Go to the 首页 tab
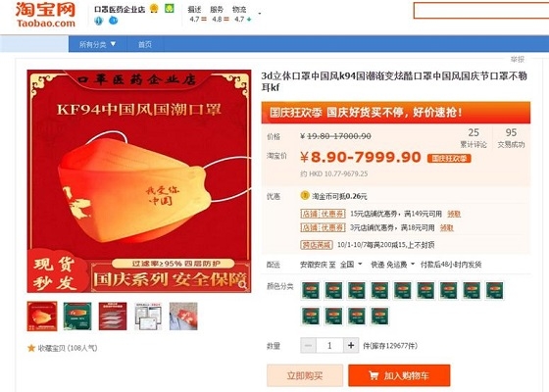Screen dimensions: 549x392 click(x=145, y=44)
